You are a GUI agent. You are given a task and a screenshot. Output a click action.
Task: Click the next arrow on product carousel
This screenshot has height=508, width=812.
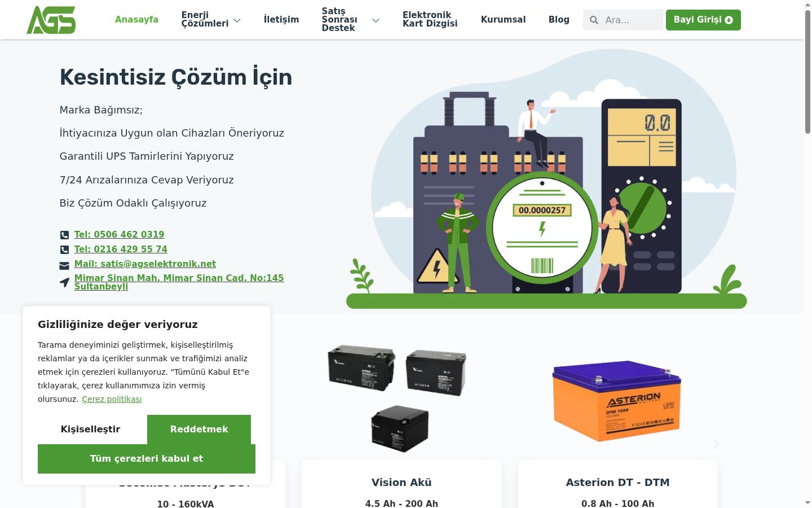pyautogui.click(x=716, y=444)
